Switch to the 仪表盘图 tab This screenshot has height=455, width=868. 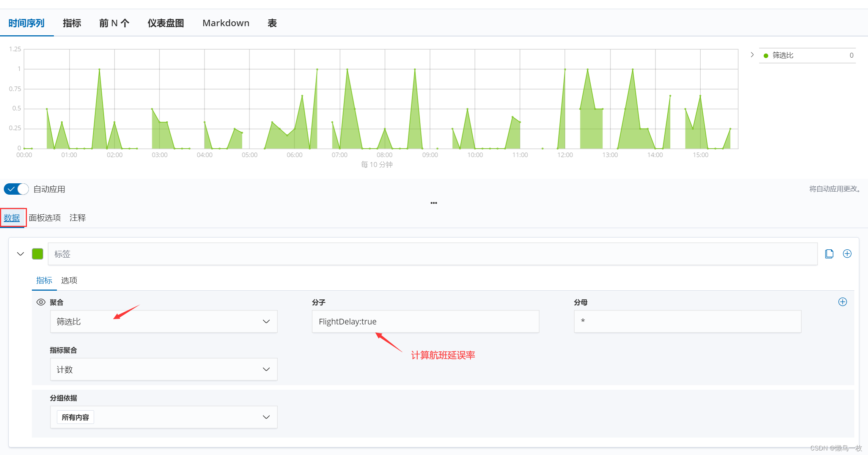[166, 23]
